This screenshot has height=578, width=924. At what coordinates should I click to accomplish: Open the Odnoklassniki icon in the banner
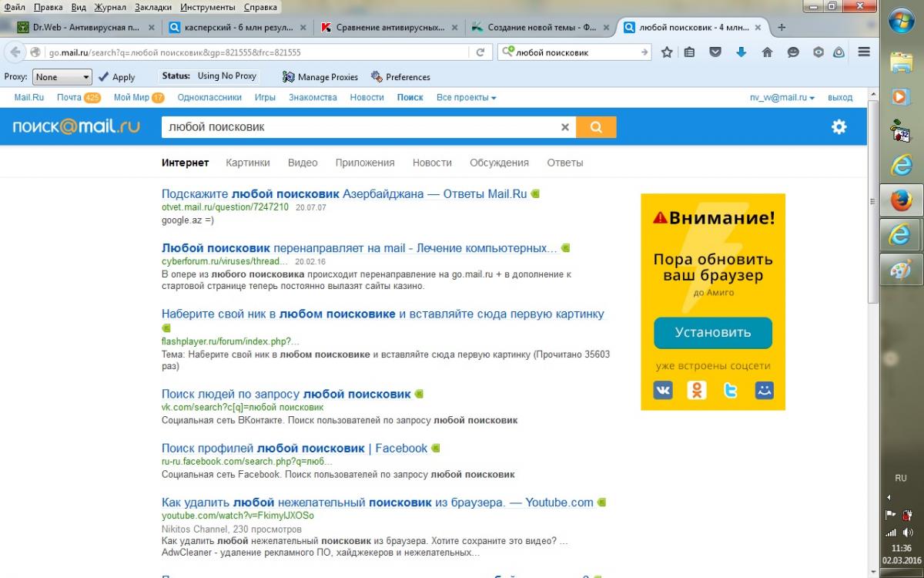(697, 390)
